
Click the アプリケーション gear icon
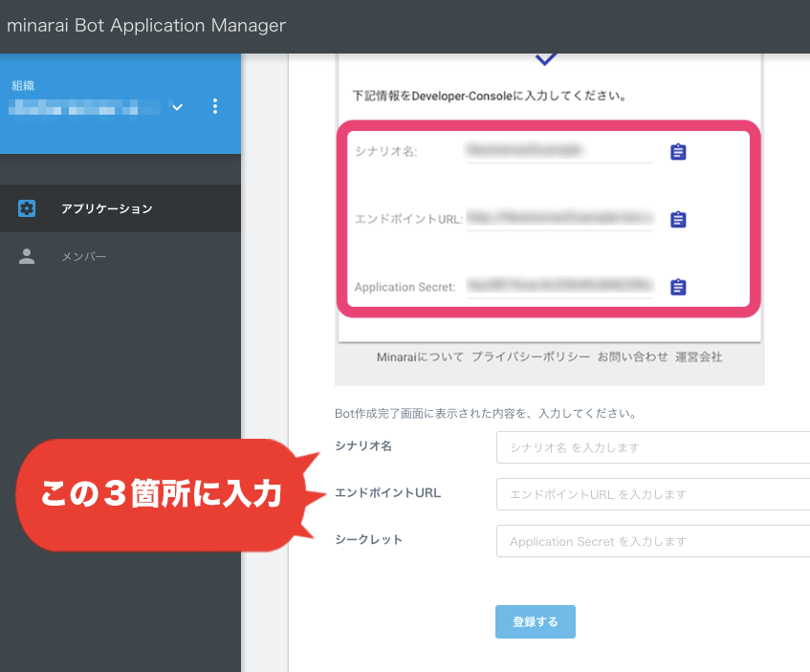point(27,208)
